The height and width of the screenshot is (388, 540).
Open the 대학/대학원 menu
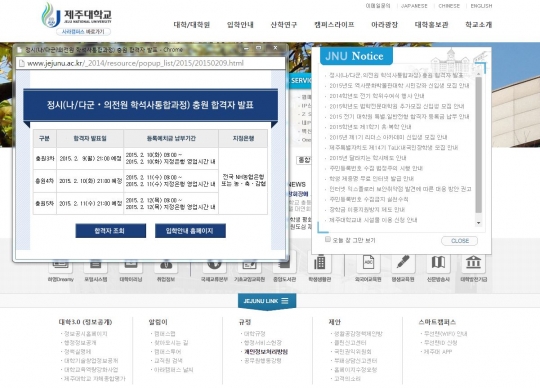pyautogui.click(x=191, y=25)
